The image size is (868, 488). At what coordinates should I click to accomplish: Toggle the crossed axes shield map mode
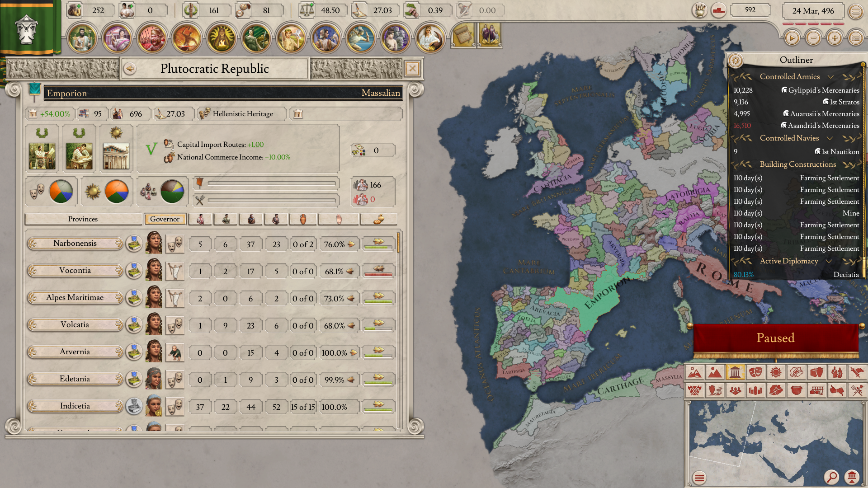pos(694,390)
